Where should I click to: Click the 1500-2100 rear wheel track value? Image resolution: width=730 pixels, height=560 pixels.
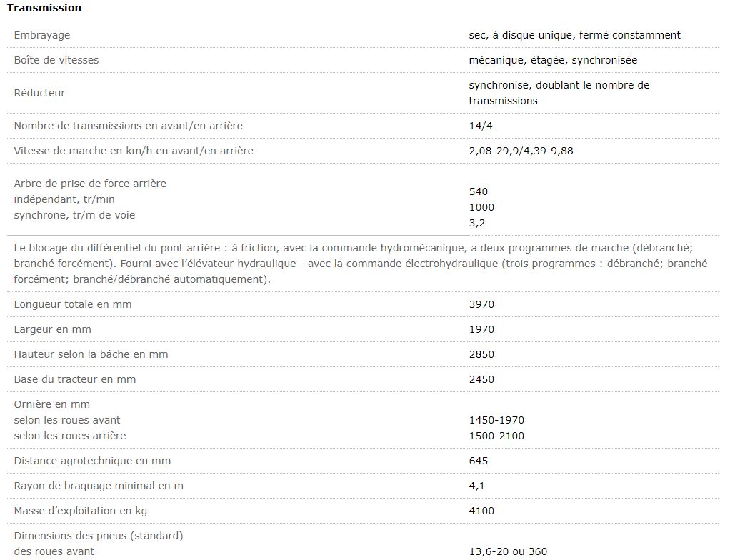(496, 436)
